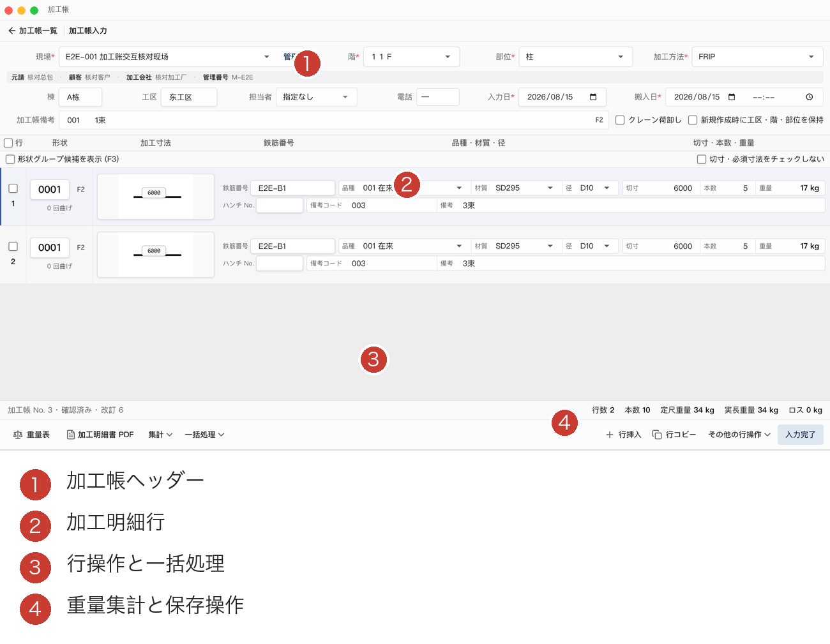Click 管理番号 M-E2E info text
830x644 pixels.
[228, 77]
